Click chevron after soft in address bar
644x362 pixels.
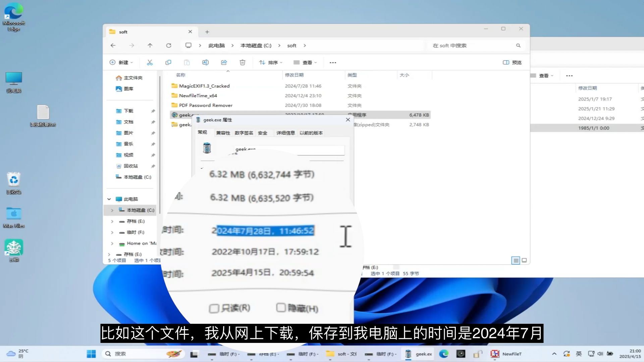(305, 46)
